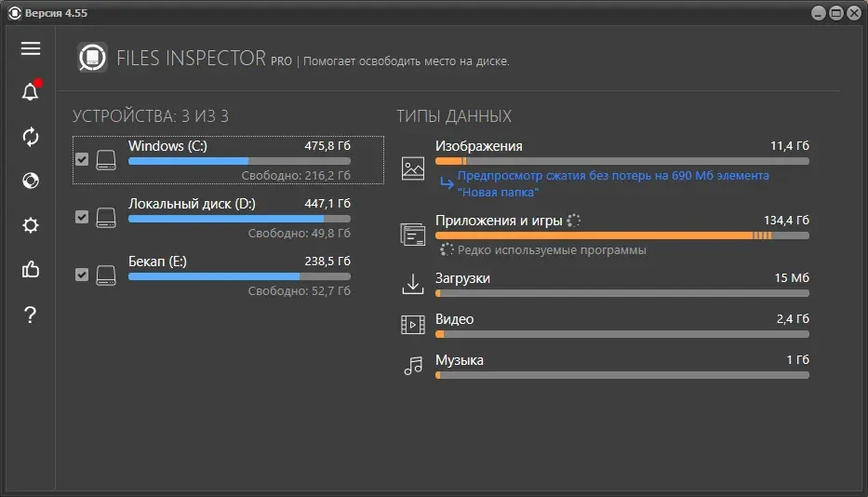The image size is (868, 497).
Task: Click the Видео film icon
Action: pyautogui.click(x=413, y=325)
